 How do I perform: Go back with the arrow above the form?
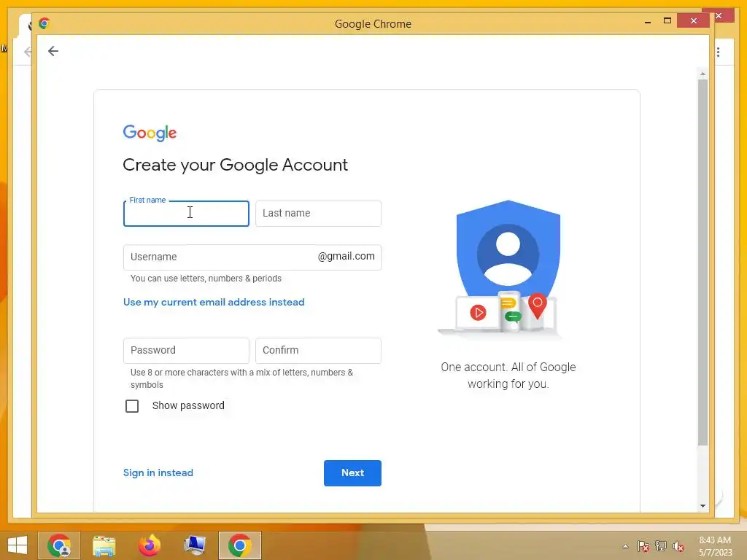[x=53, y=51]
